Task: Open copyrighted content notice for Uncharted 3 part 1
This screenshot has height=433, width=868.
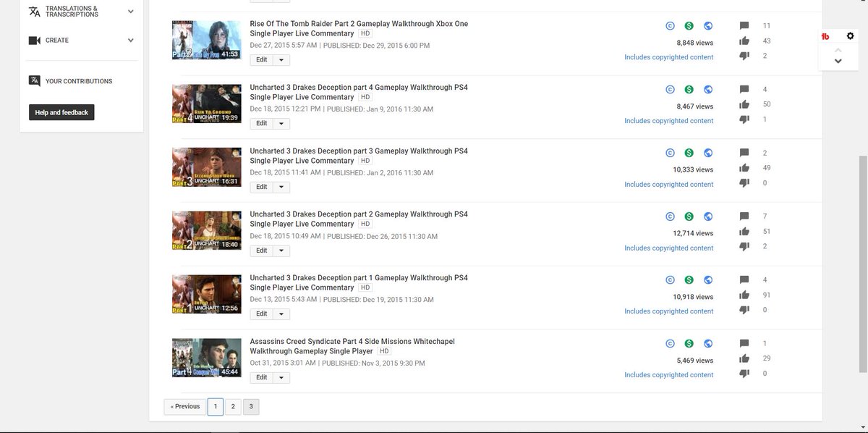Action: (x=669, y=311)
